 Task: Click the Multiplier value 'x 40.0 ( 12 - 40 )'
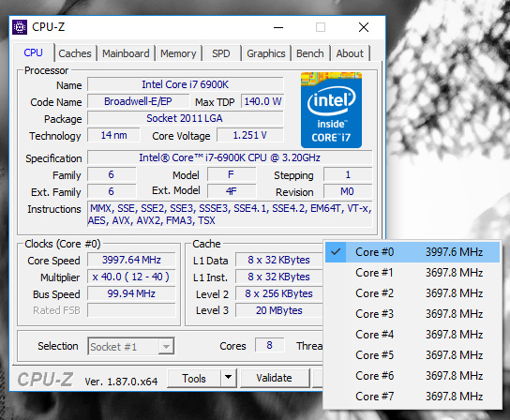pyautogui.click(x=131, y=277)
